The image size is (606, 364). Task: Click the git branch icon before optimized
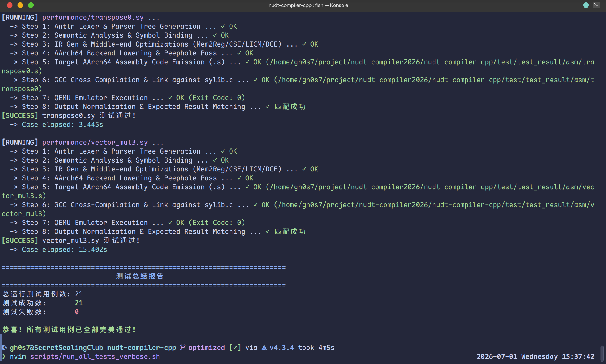point(183,348)
